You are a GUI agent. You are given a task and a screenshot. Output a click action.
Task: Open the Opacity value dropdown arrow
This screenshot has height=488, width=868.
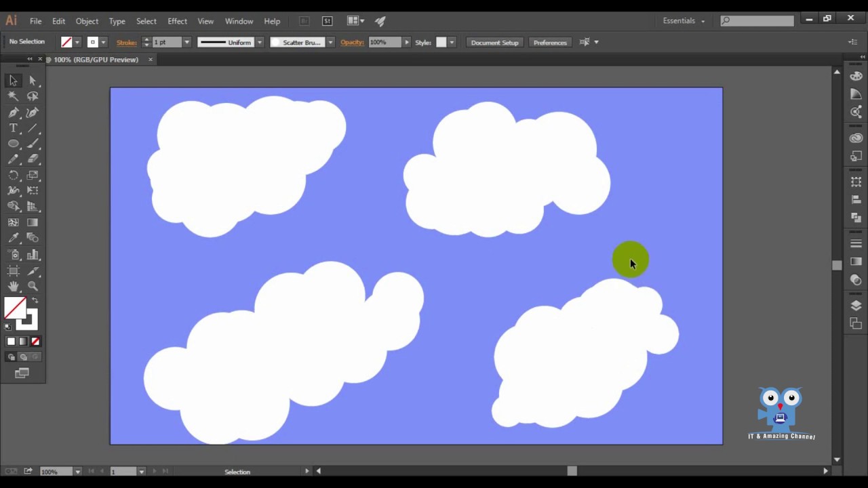click(407, 42)
